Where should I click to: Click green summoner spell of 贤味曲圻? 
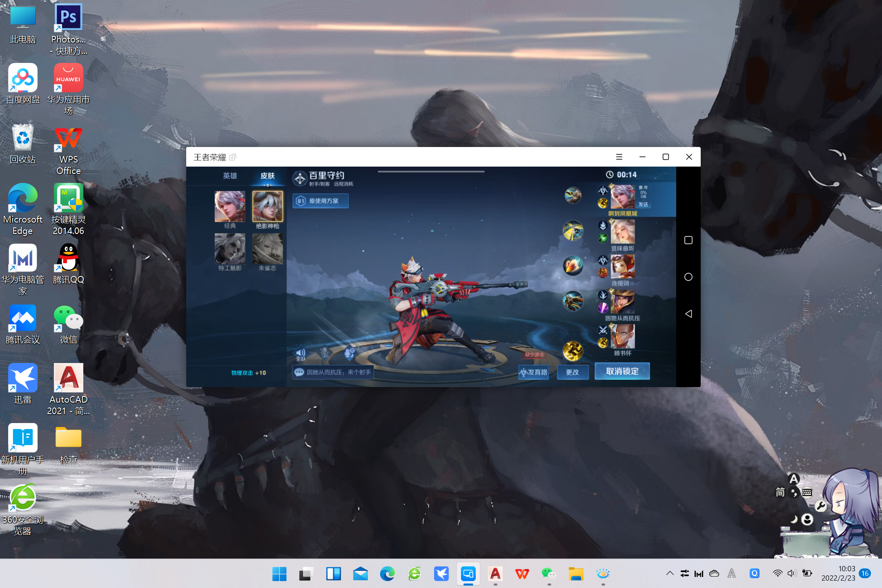click(603, 238)
